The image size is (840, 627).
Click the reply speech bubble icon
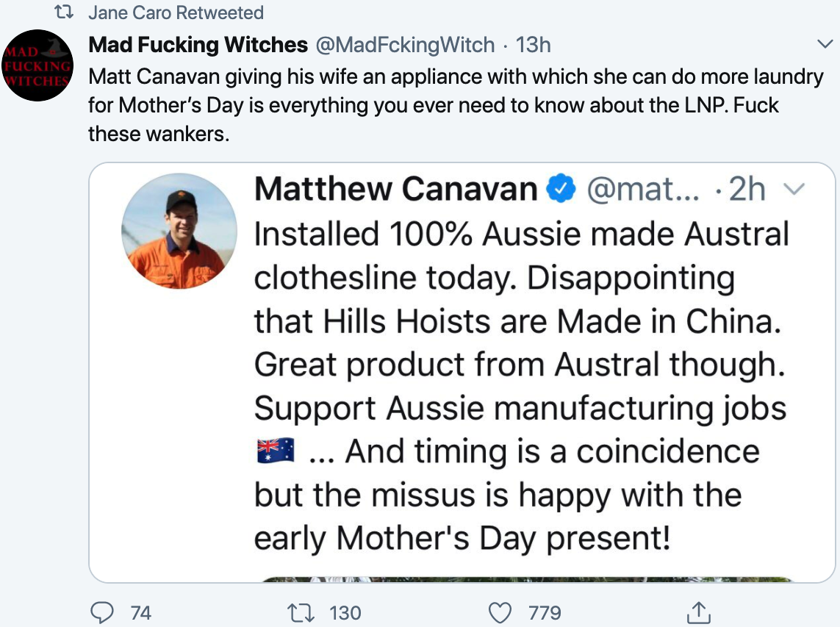[104, 612]
